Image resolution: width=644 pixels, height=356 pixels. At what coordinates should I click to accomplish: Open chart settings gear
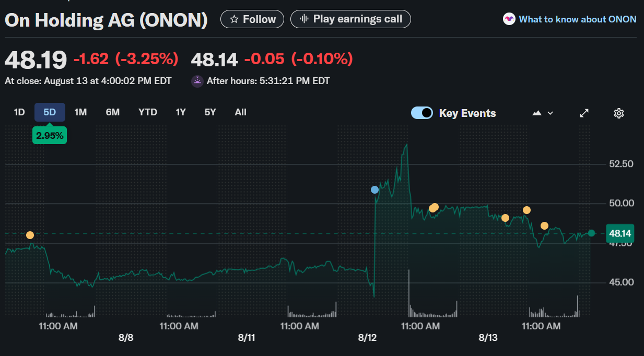tap(619, 113)
